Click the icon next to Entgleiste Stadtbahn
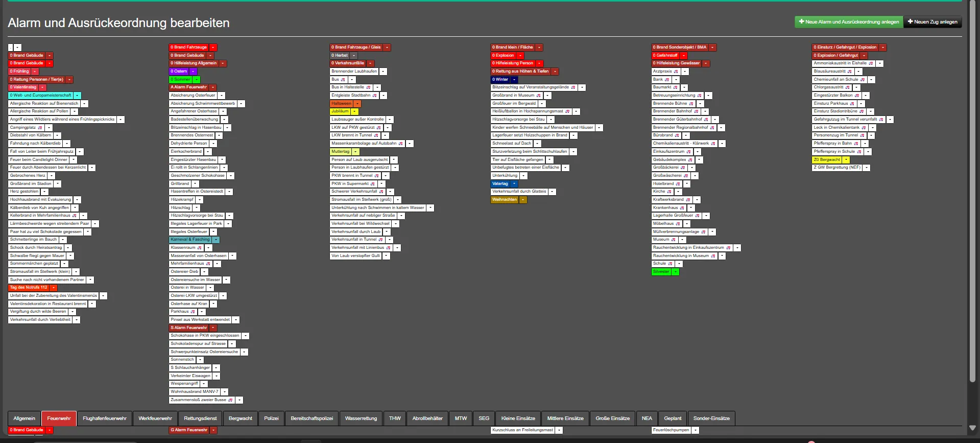Image resolution: width=980 pixels, height=443 pixels. (x=374, y=96)
